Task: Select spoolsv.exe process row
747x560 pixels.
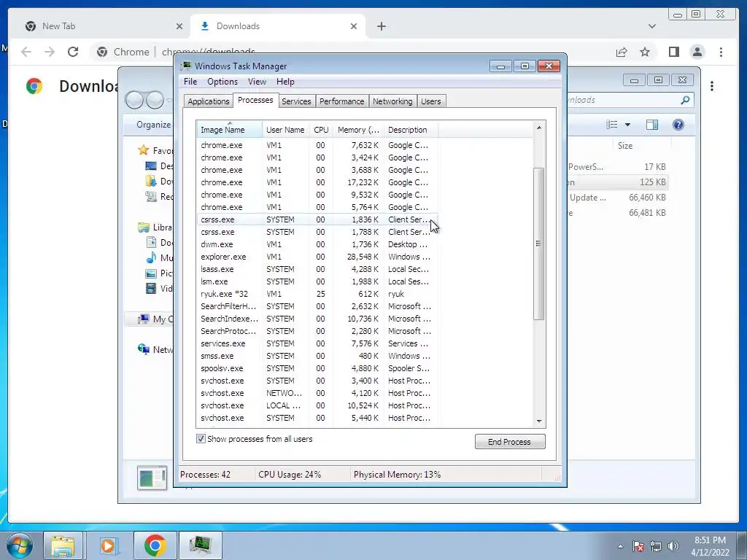Action: click(x=317, y=368)
